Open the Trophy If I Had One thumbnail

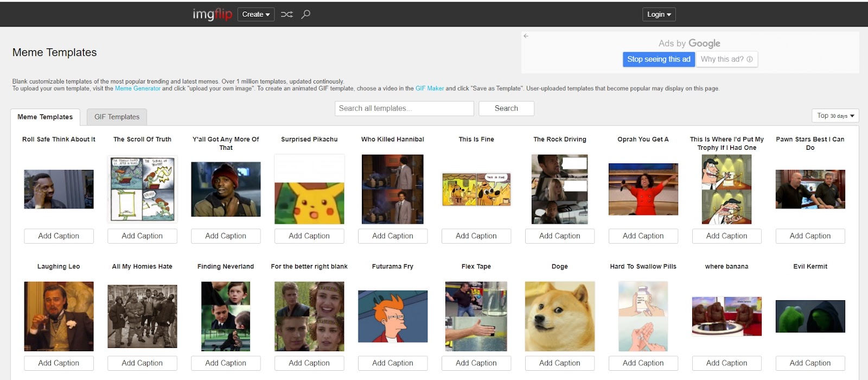coord(727,189)
